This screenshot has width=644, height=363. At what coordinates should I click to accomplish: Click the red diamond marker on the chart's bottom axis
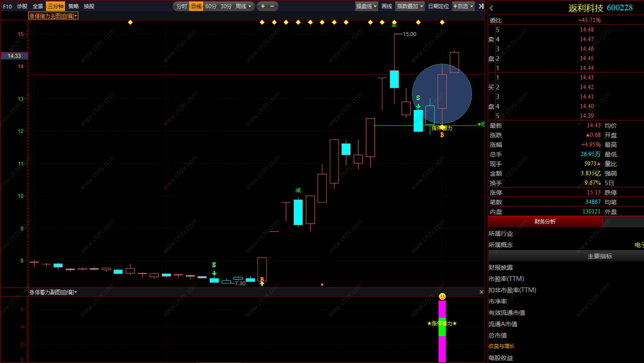pyautogui.click(x=322, y=285)
